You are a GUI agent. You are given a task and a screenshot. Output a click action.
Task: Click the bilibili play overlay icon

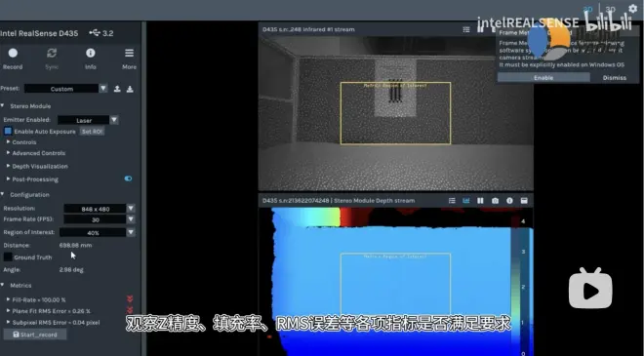click(590, 289)
